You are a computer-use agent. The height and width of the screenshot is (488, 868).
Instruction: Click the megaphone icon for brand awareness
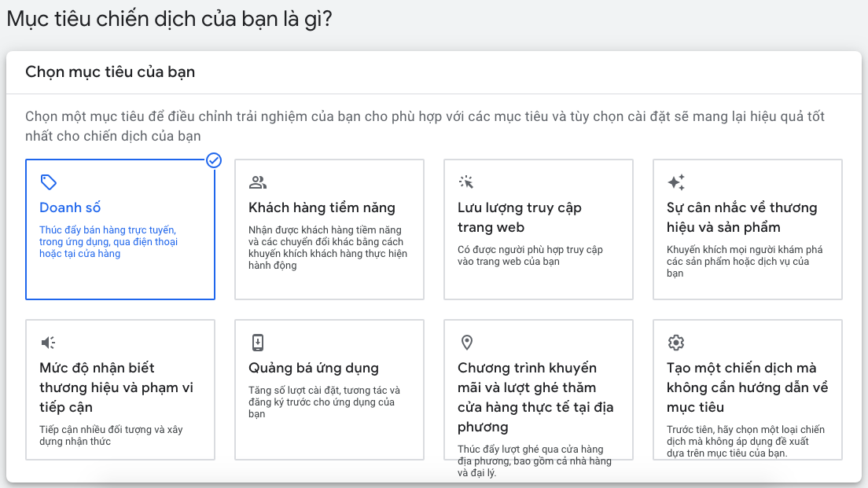click(x=49, y=343)
